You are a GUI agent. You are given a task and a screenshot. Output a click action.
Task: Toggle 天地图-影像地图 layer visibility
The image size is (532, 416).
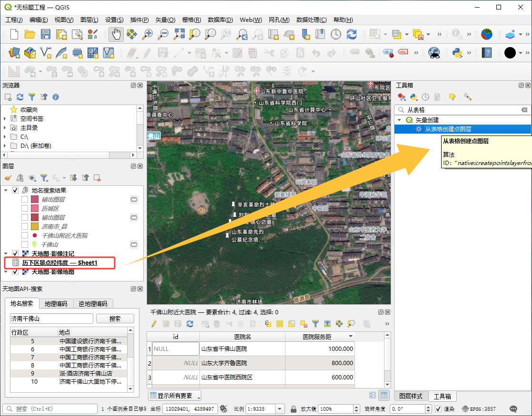coord(15,271)
